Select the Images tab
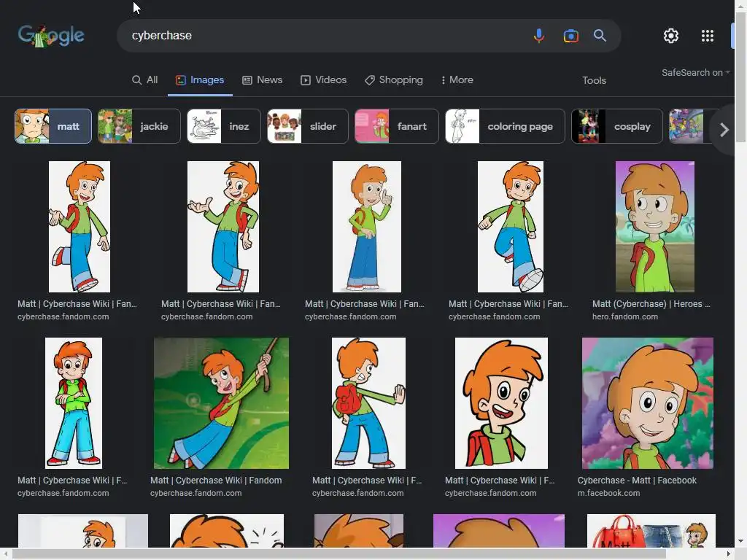 coord(200,80)
